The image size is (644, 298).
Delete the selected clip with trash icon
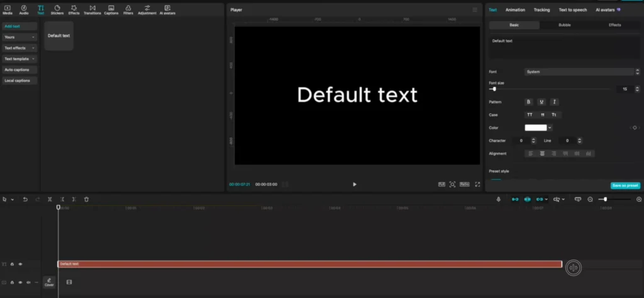point(86,199)
